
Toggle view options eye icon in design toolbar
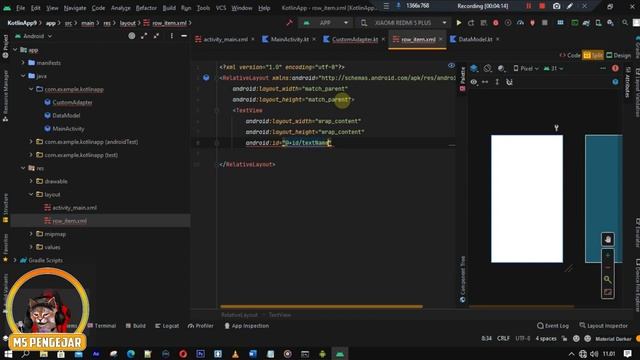tap(473, 82)
